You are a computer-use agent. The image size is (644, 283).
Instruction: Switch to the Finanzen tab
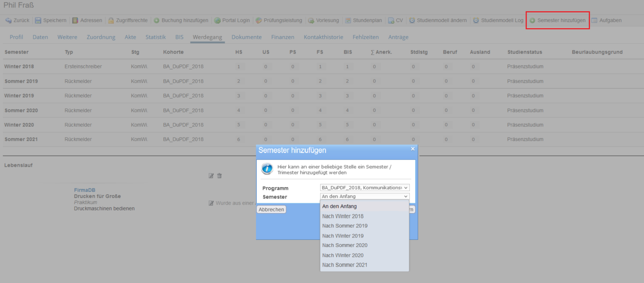[283, 37]
